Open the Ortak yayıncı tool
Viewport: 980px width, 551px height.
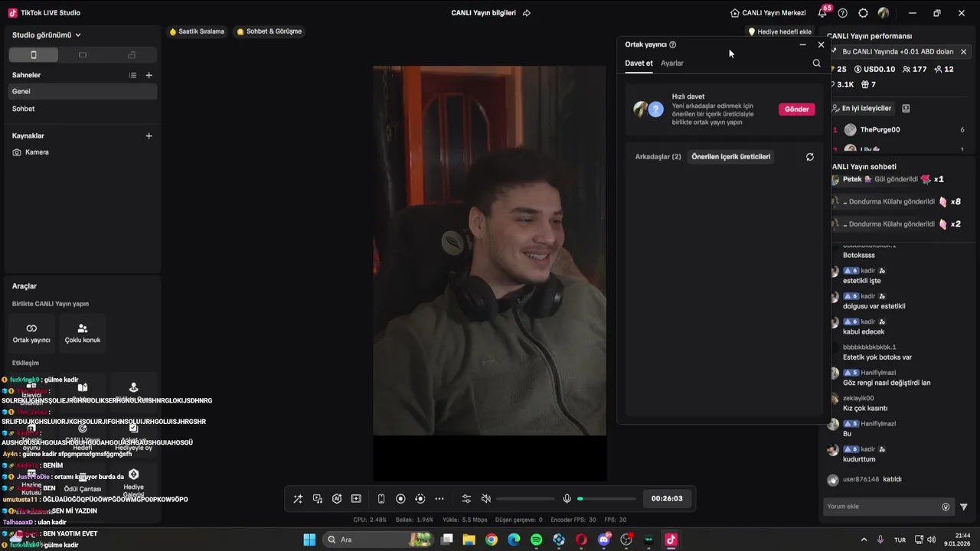[x=31, y=333]
